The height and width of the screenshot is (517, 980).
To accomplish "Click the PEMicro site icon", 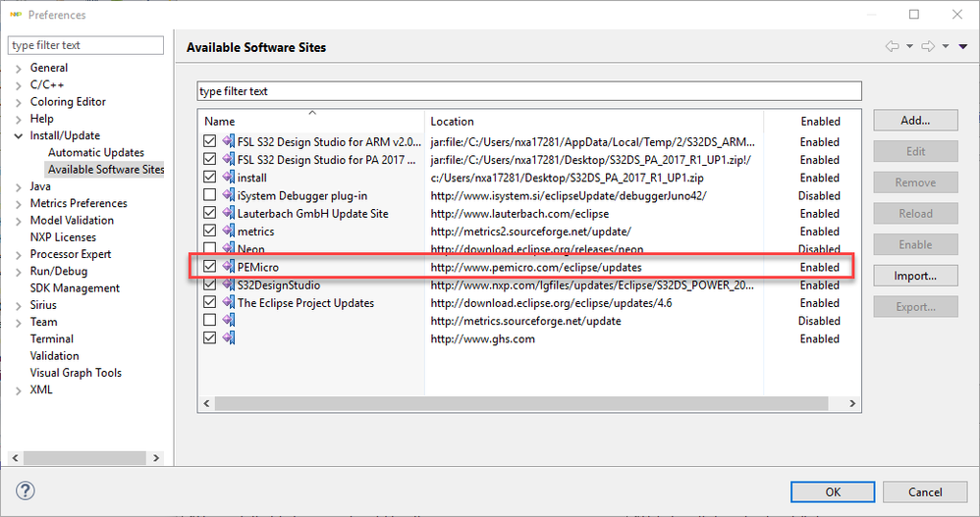I will coord(228,267).
